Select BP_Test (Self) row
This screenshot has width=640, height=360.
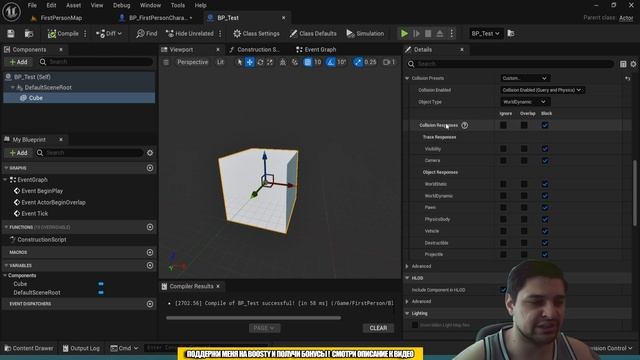[x=79, y=77]
